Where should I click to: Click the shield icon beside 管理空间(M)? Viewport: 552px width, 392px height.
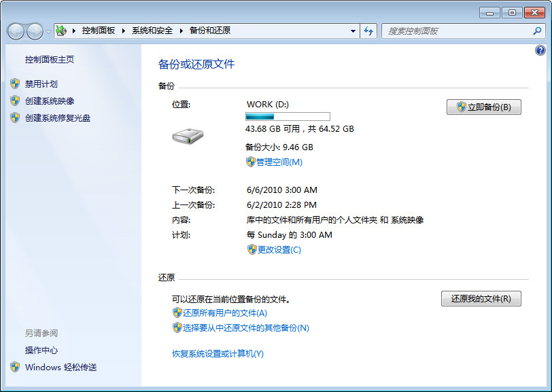click(x=250, y=162)
